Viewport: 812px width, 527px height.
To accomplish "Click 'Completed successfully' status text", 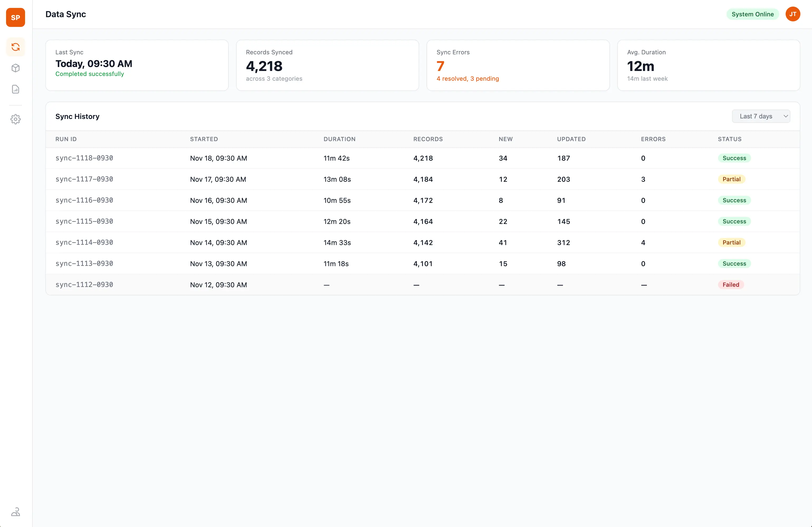I will [89, 74].
